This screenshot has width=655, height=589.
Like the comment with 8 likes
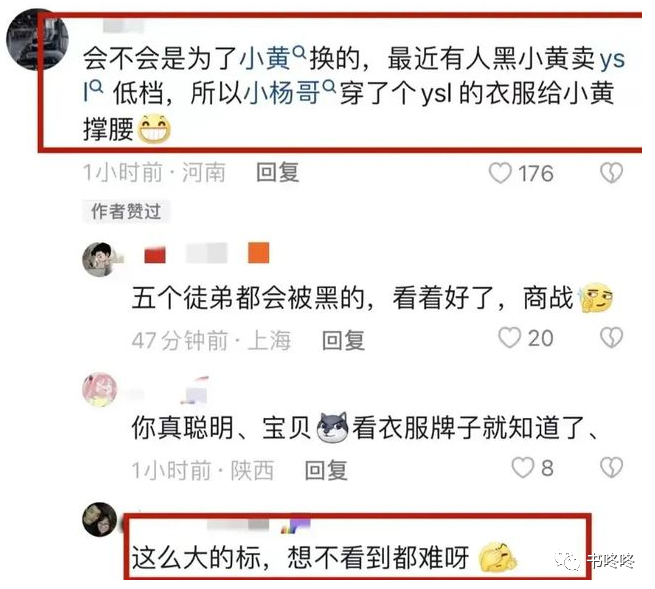[523, 467]
